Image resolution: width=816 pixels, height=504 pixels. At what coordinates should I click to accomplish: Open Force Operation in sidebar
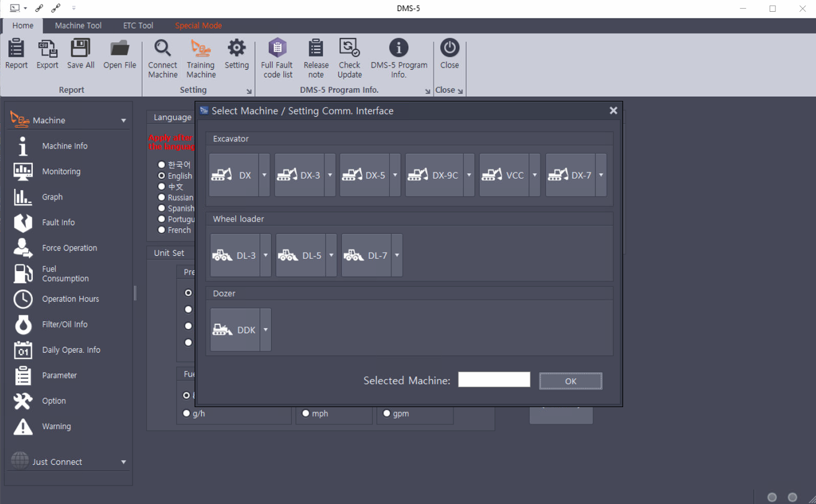tap(69, 248)
